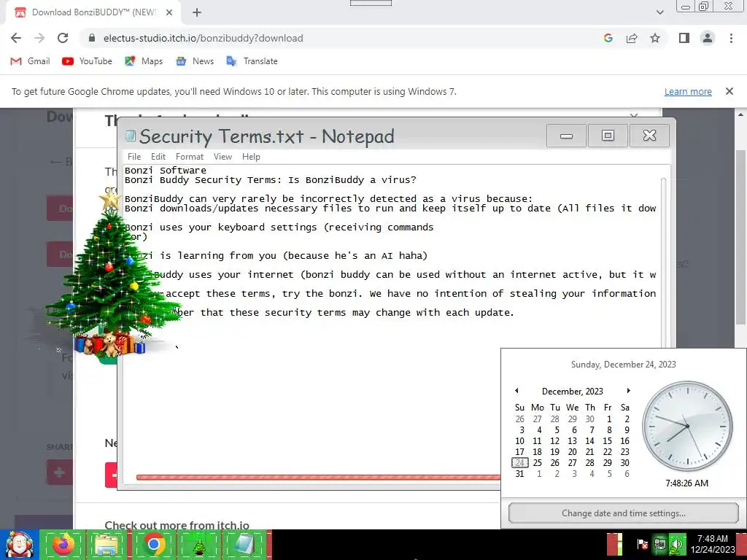Click the December, 2023 calendar header
Image resolution: width=747 pixels, height=560 pixels.
(572, 392)
